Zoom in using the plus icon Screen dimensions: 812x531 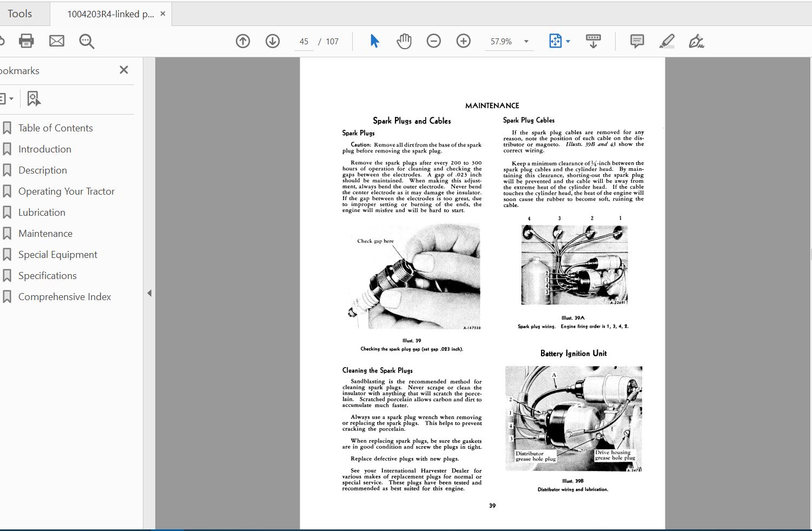(x=463, y=41)
